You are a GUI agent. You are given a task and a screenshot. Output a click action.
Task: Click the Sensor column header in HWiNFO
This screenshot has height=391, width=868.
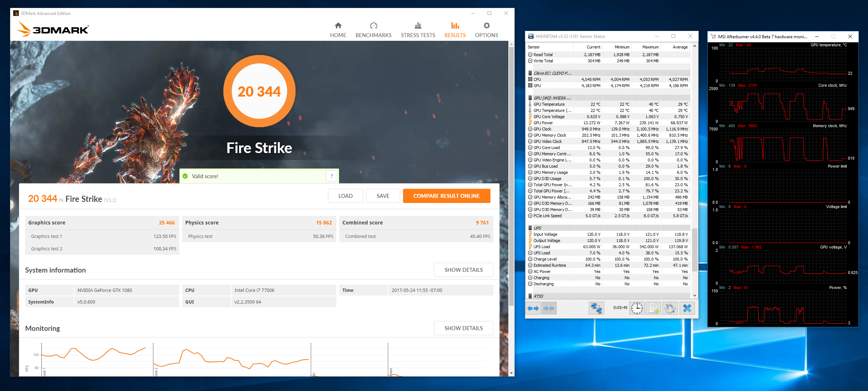pos(550,47)
